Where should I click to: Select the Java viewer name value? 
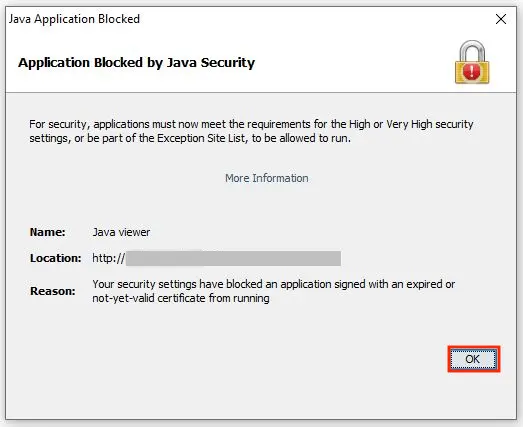[121, 232]
